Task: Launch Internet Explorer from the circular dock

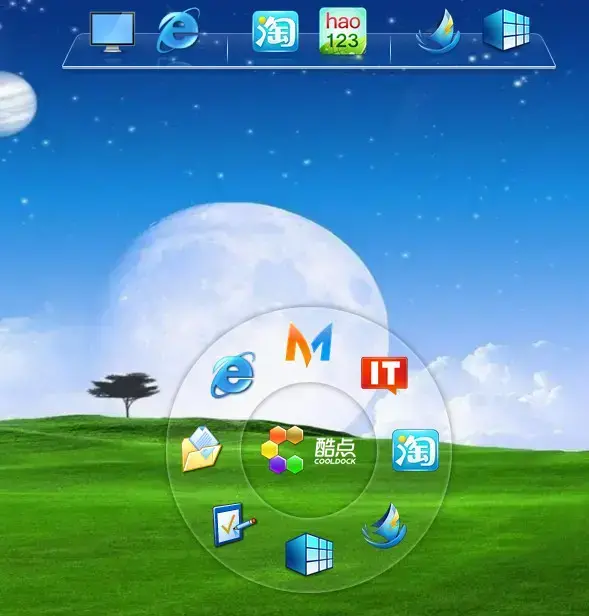Action: pos(233,374)
